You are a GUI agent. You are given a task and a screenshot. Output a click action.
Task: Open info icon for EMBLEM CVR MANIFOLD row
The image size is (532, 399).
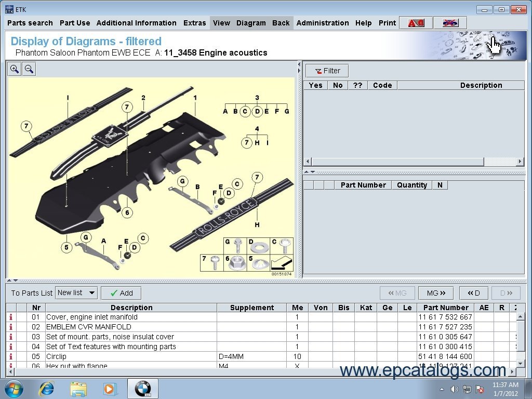pyautogui.click(x=11, y=327)
